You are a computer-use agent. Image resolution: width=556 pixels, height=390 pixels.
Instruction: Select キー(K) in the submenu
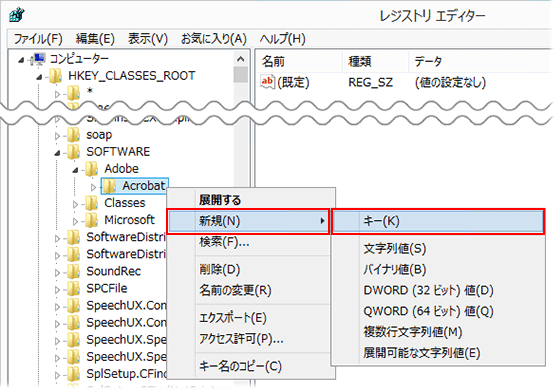pos(438,221)
